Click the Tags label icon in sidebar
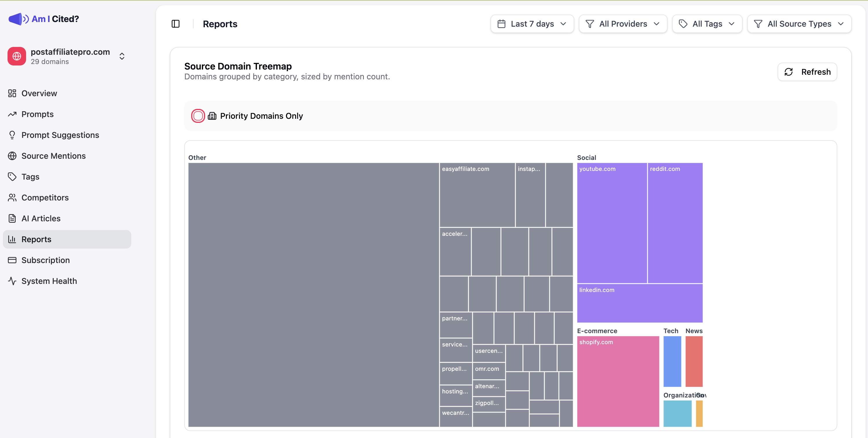Screen dimensions: 868x438 [x=12, y=176]
